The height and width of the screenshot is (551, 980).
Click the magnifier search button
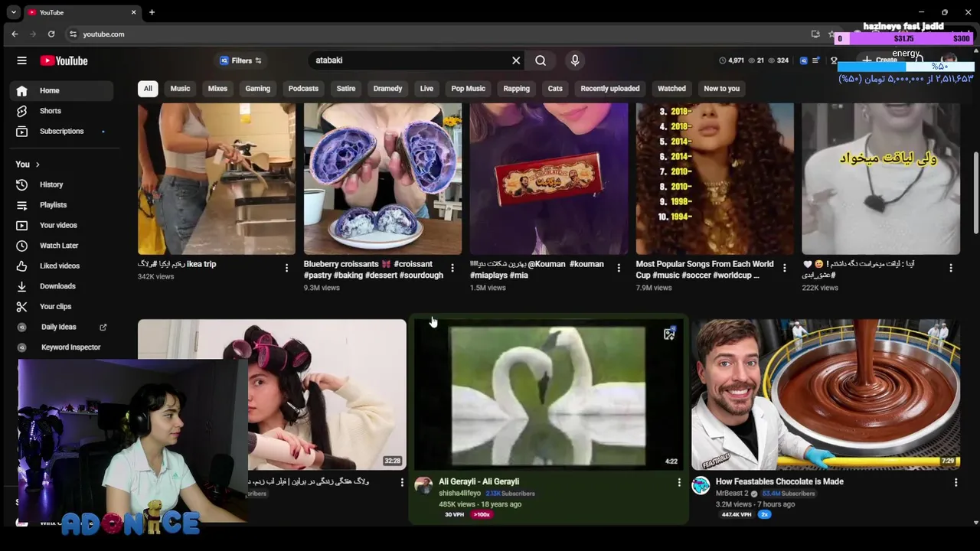[x=541, y=60]
